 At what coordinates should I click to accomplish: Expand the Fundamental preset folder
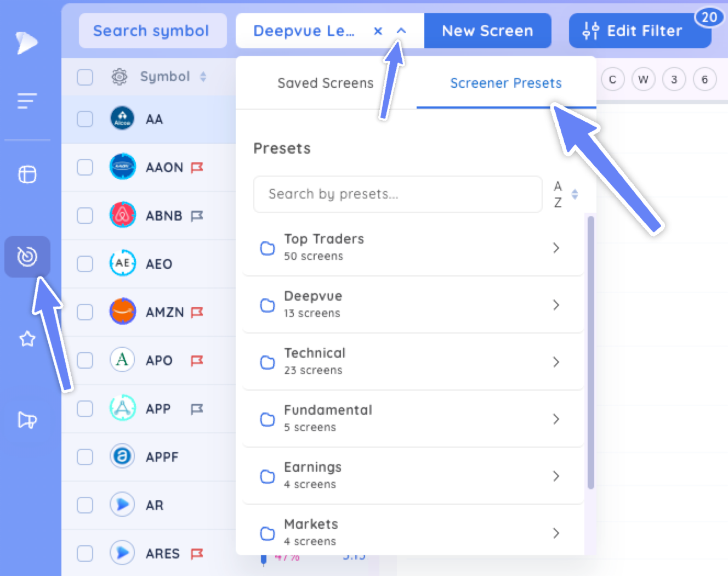[x=413, y=419]
